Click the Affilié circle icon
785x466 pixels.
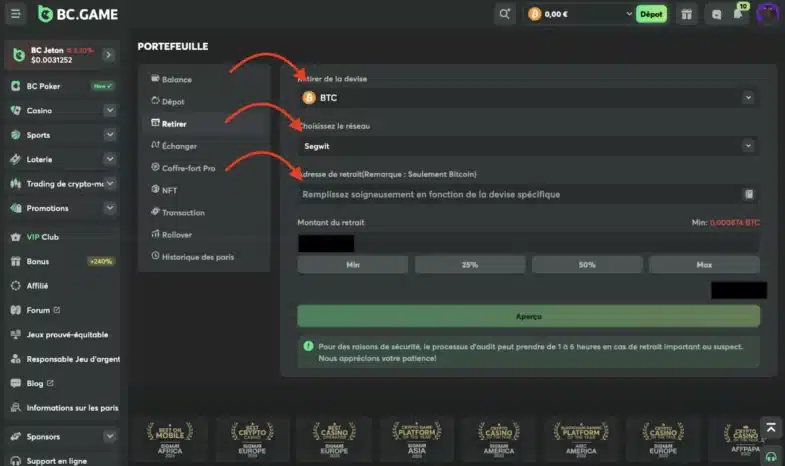(16, 286)
